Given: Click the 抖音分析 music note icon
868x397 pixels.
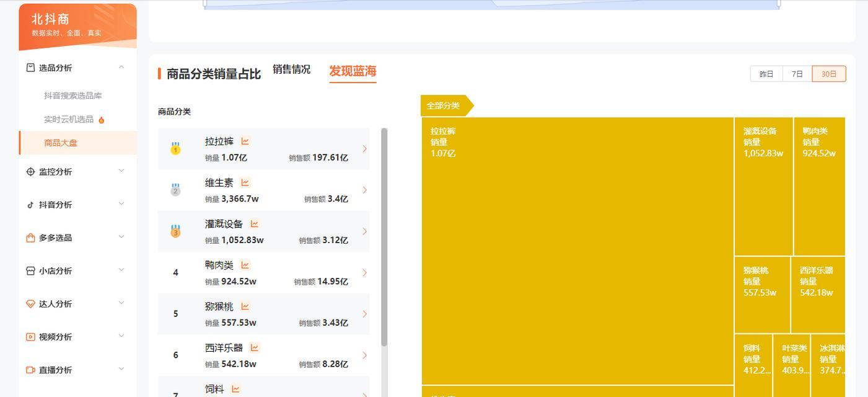Looking at the screenshot, I should 30,205.
